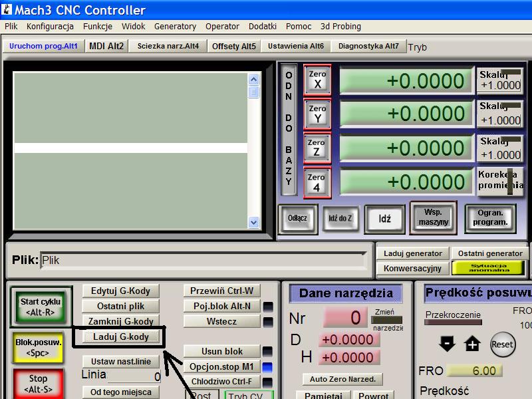Toggle the Opcjon.stop M1 blue LED
Viewport: 532px width, 399px height.
(x=268, y=367)
